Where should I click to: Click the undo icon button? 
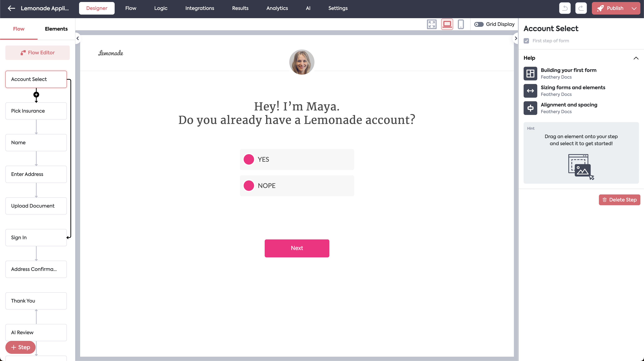[565, 8]
